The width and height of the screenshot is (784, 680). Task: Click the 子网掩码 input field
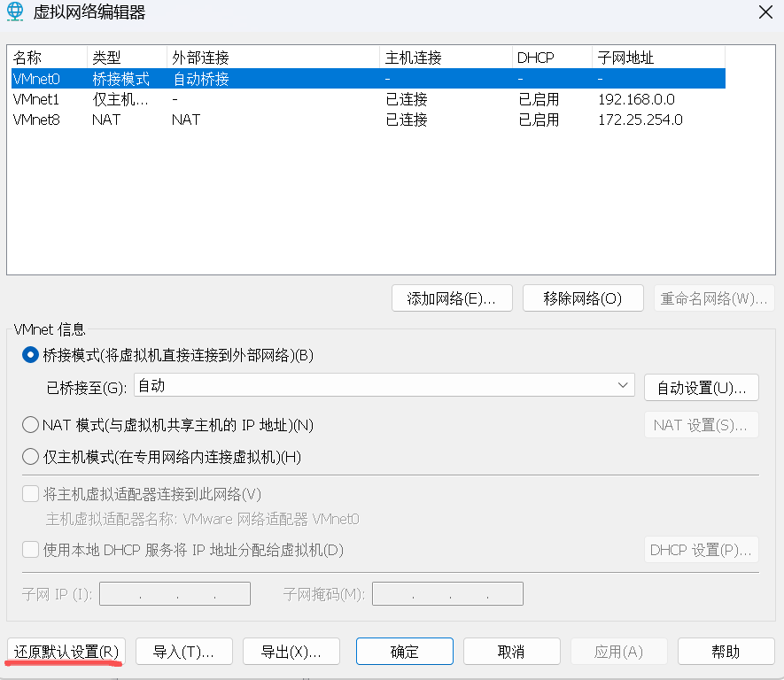[x=447, y=593]
